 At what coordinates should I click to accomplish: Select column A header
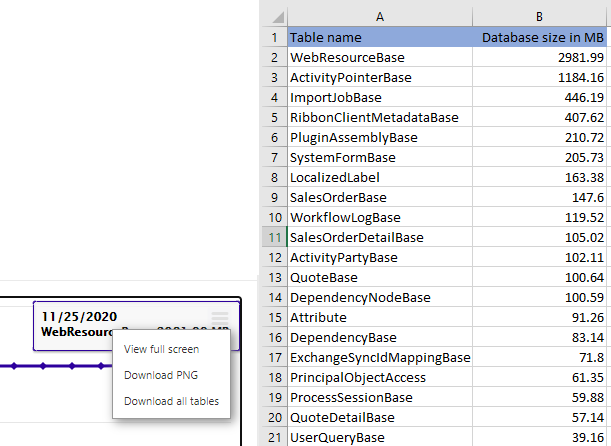coord(379,17)
